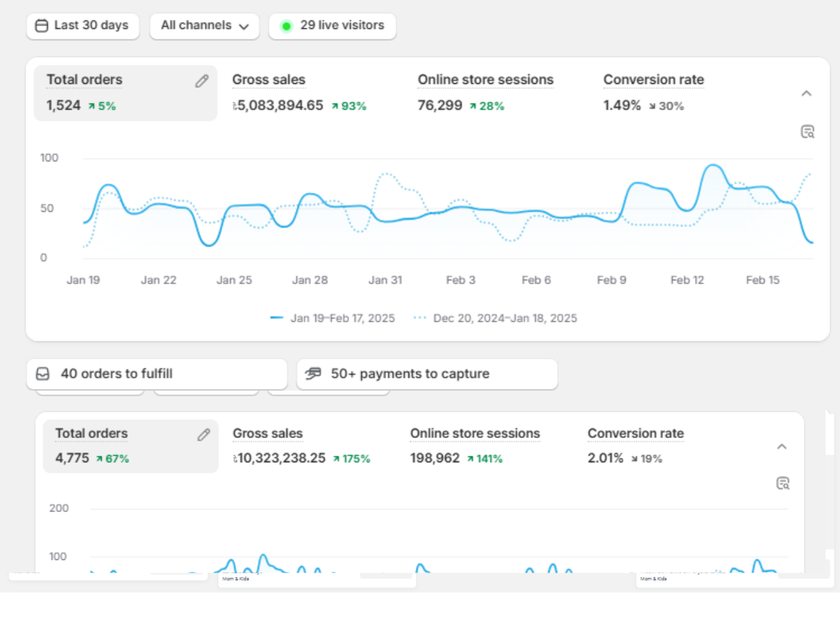Click the 5% orders change indicator
840x617 pixels.
coord(102,106)
